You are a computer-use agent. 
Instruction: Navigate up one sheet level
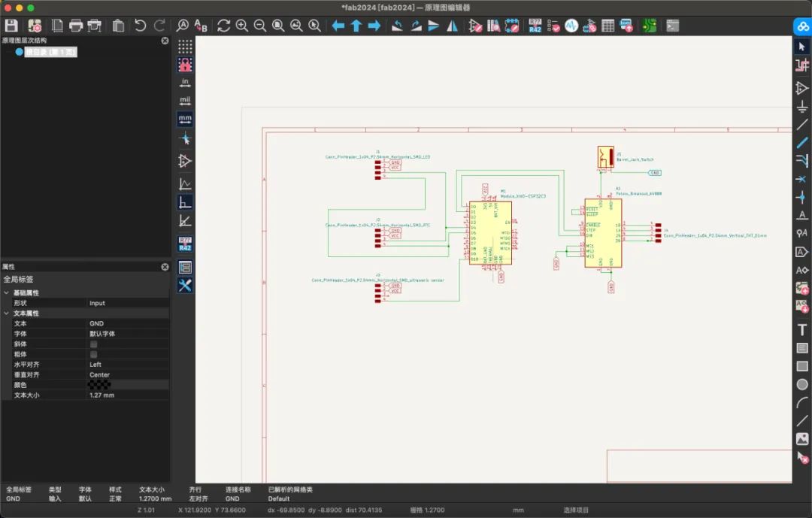[356, 26]
